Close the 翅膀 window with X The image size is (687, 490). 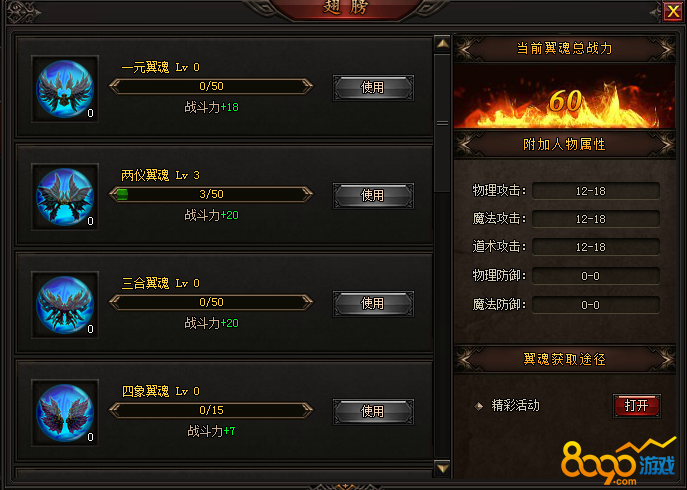[673, 11]
